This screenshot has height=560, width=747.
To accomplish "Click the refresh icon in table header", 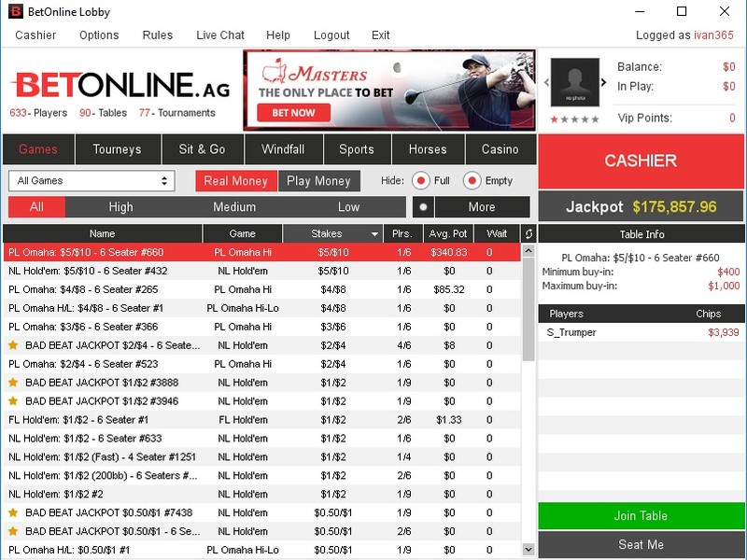I will pyautogui.click(x=529, y=234).
